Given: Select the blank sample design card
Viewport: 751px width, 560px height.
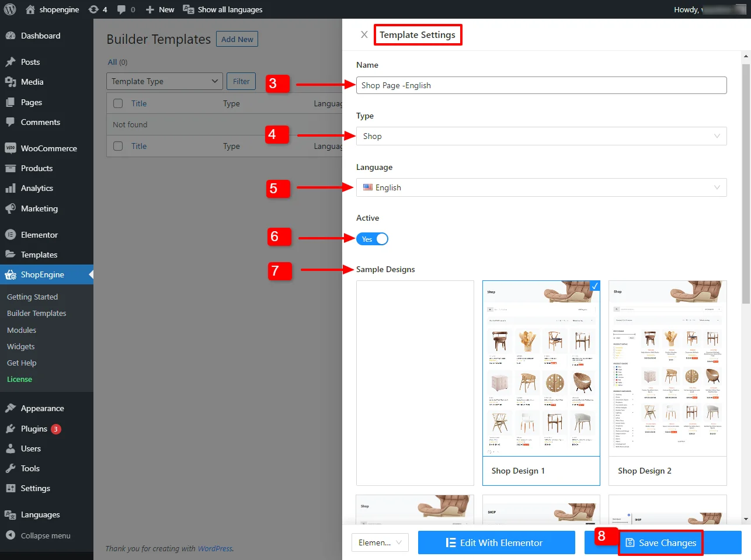Looking at the screenshot, I should pyautogui.click(x=415, y=382).
